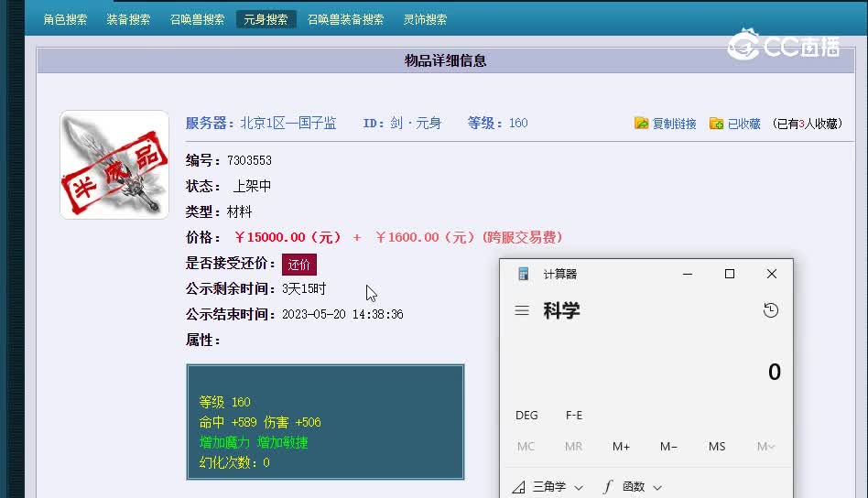The image size is (868, 498).
Task: Switch to 装备搜索 tab
Action: [128, 19]
